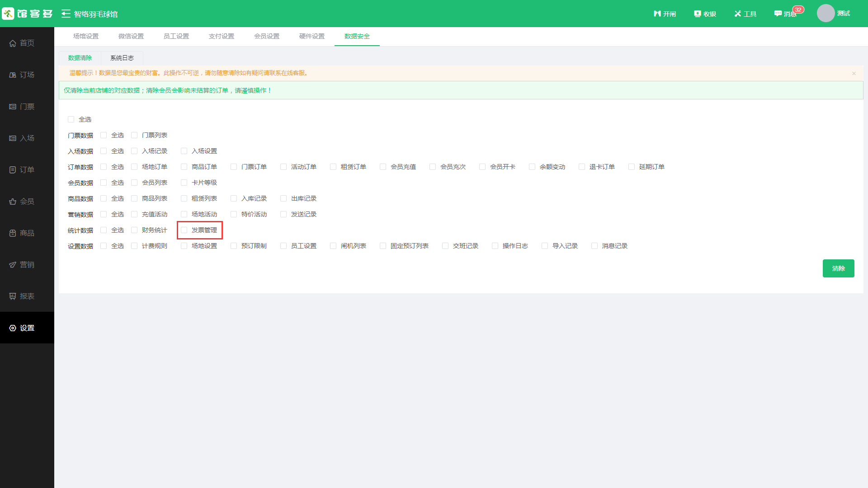Check the 发票管理 checkbox
The image size is (868, 488).
[184, 230]
